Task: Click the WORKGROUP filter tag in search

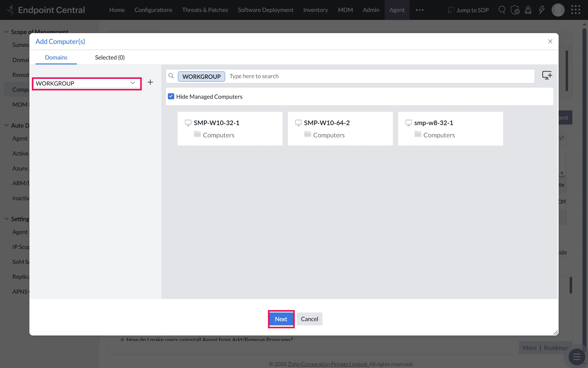Action: [202, 76]
